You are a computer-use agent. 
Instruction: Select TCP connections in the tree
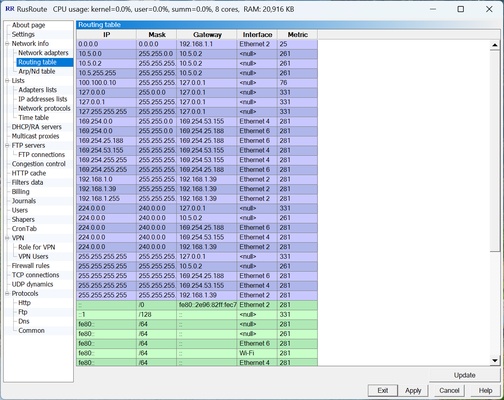(x=35, y=275)
